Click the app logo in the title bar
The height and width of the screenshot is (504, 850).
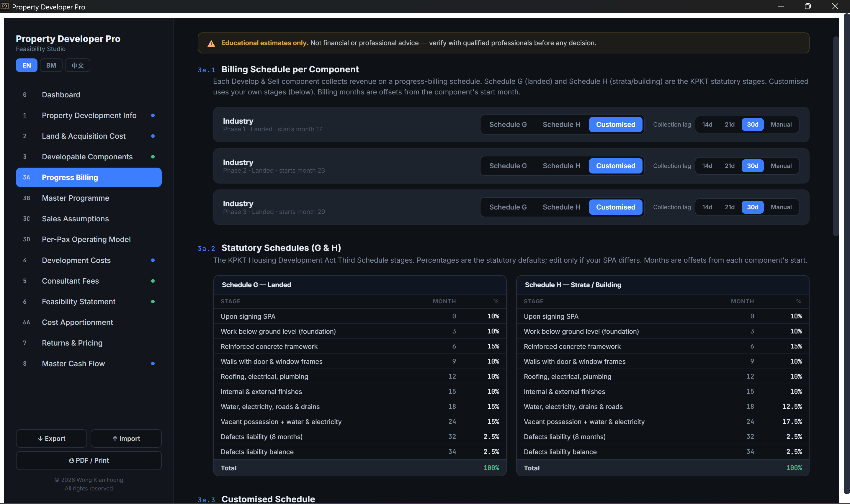(x=4, y=6)
